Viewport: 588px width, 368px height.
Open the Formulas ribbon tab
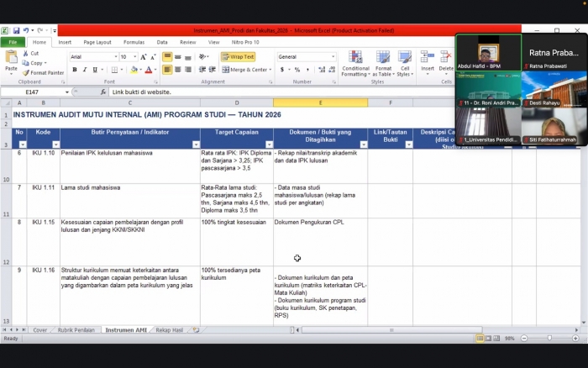tap(134, 42)
